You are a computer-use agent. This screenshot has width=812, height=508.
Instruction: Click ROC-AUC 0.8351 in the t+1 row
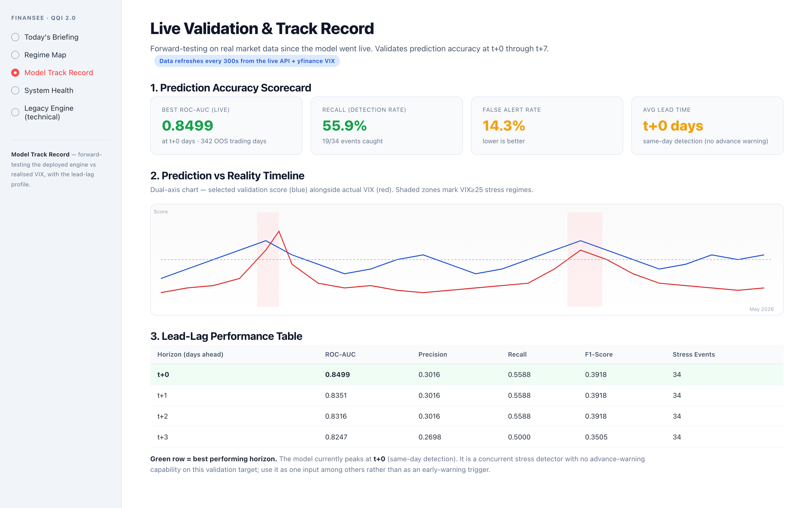click(336, 395)
